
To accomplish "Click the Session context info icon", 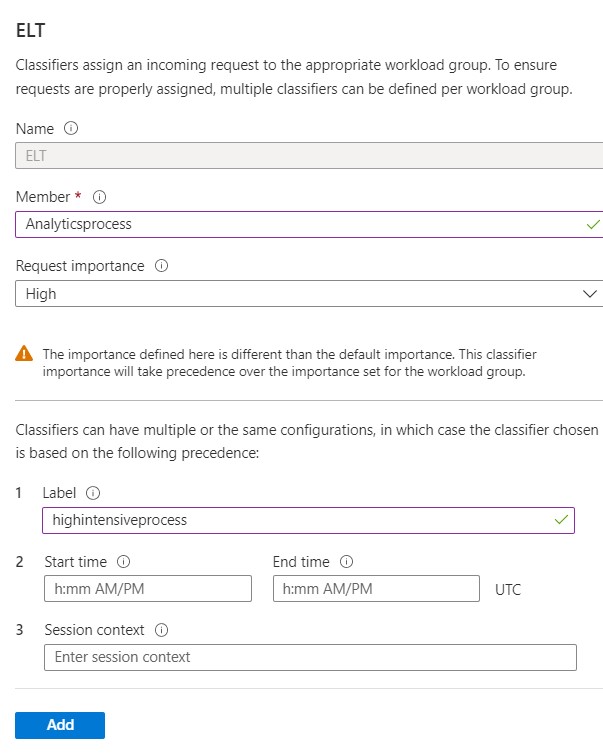I will click(x=162, y=630).
